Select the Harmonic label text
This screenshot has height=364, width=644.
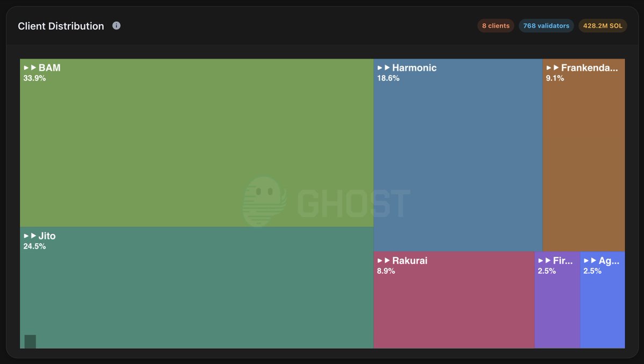415,68
